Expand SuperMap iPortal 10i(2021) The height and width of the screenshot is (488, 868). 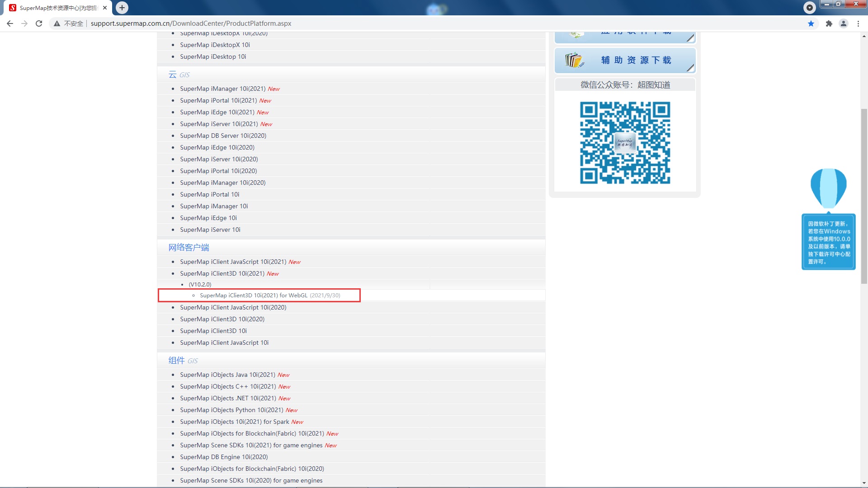218,100
